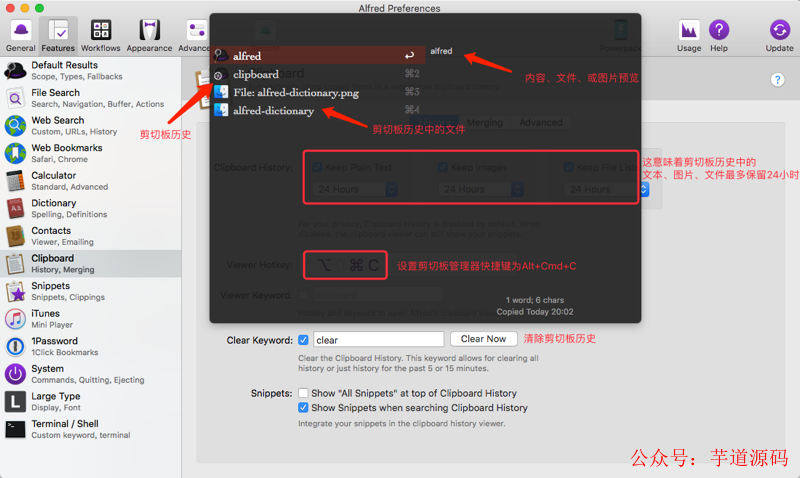Viewport: 800px width, 478px height.
Task: Open System Commands sidebar label
Action: (x=88, y=374)
